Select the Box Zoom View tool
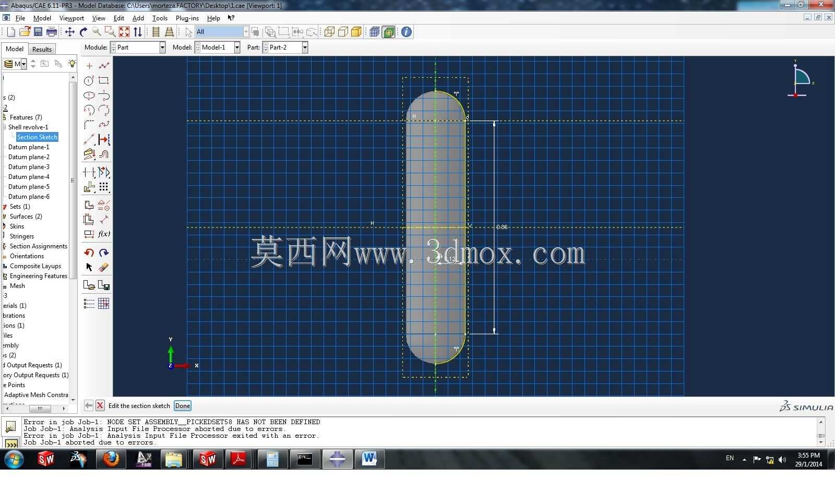Viewport: 835px width, 504px height. (x=110, y=32)
